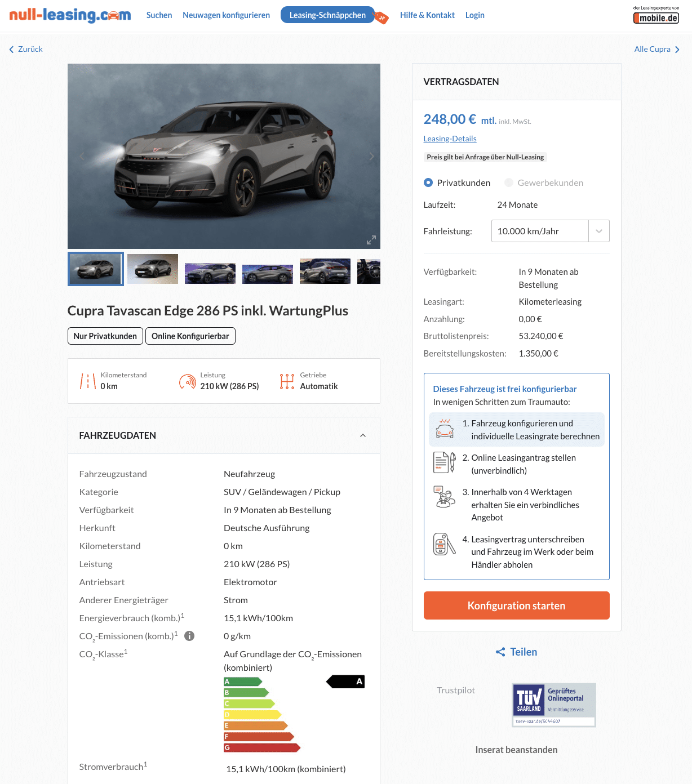The width and height of the screenshot is (692, 784).
Task: Open the Fahrleistung 10.000 km/Jahr dropdown
Action: point(550,231)
